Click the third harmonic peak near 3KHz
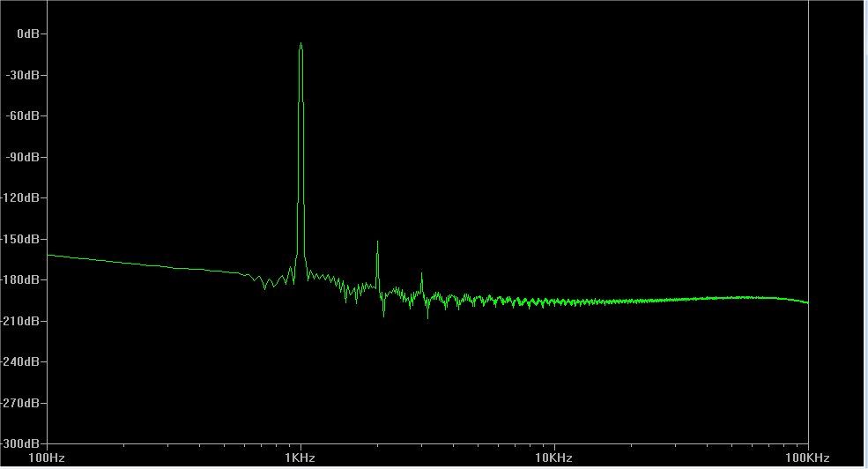 (x=422, y=275)
